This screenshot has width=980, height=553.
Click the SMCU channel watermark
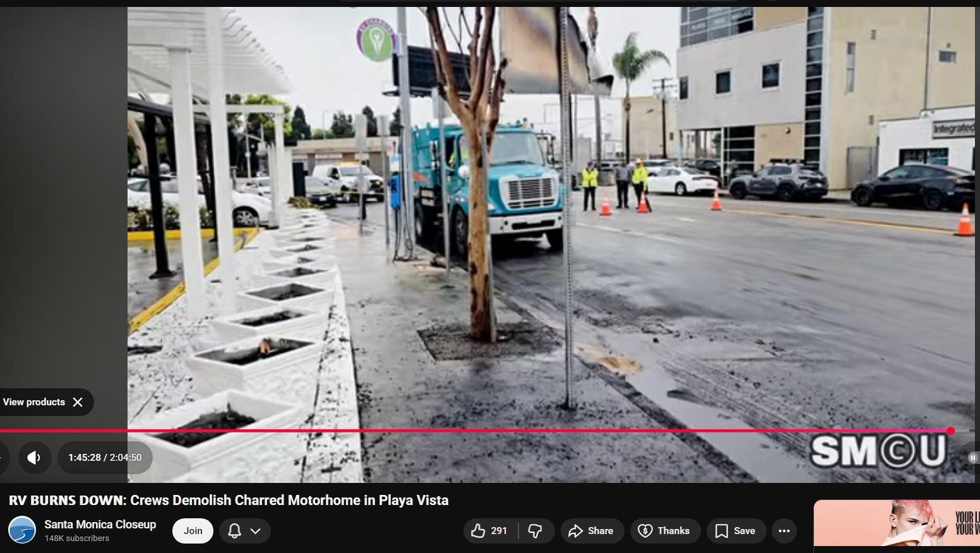point(878,451)
